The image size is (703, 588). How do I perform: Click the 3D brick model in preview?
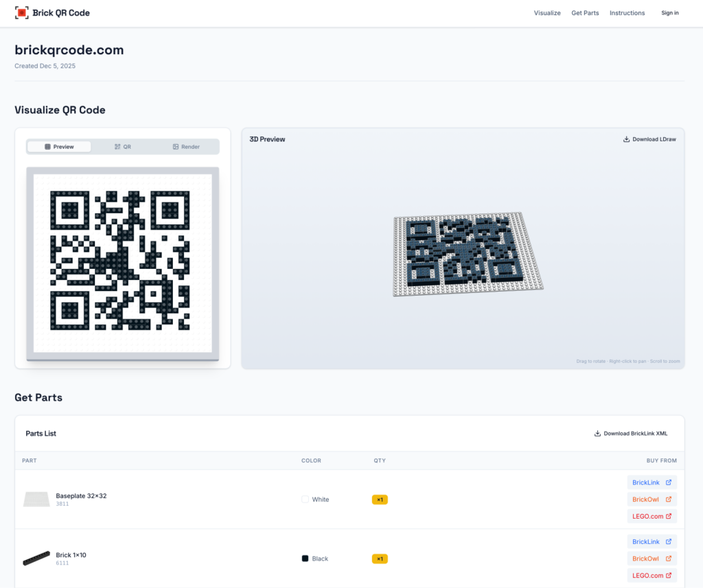468,255
